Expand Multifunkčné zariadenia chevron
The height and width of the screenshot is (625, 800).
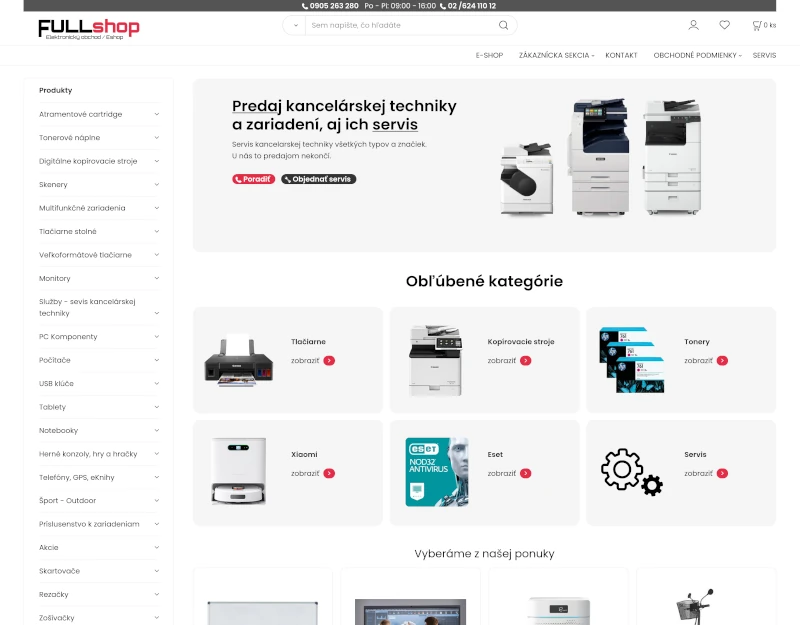[157, 208]
